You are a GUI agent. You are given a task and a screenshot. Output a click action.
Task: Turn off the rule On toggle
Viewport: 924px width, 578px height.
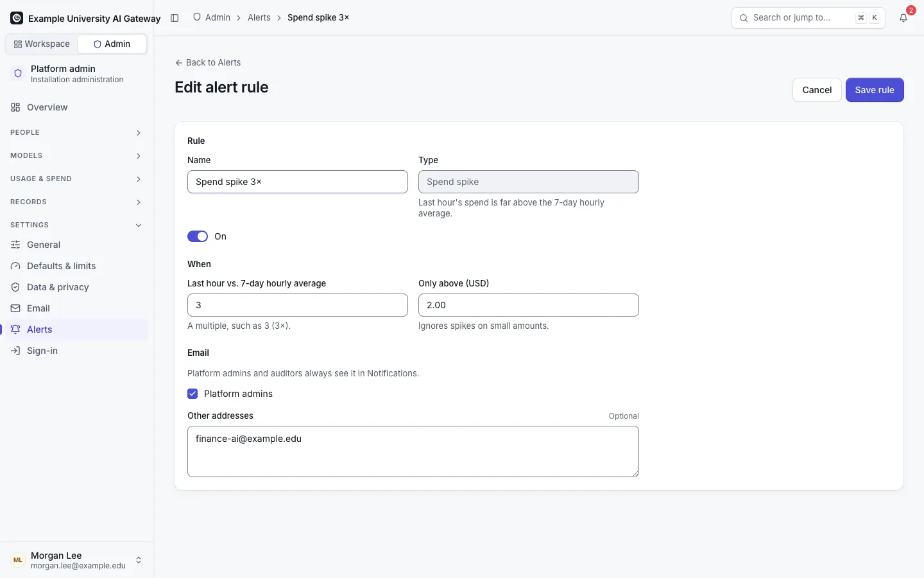[x=198, y=236]
